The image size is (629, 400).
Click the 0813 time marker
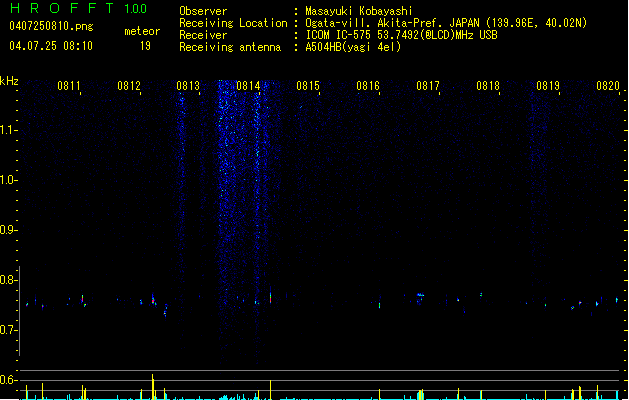click(188, 86)
